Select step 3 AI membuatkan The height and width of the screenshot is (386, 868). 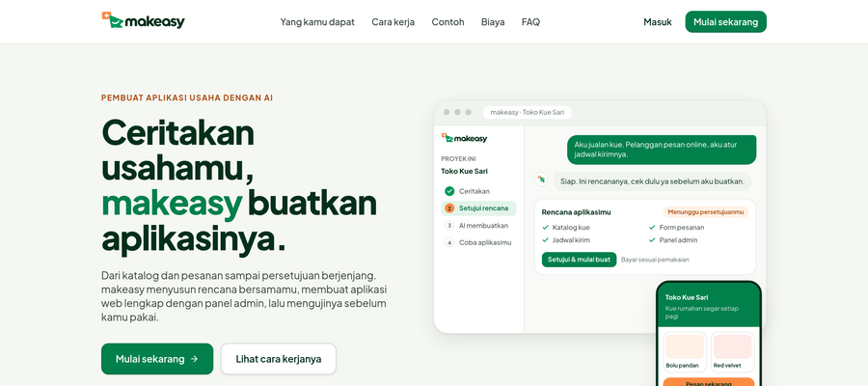pos(476,226)
